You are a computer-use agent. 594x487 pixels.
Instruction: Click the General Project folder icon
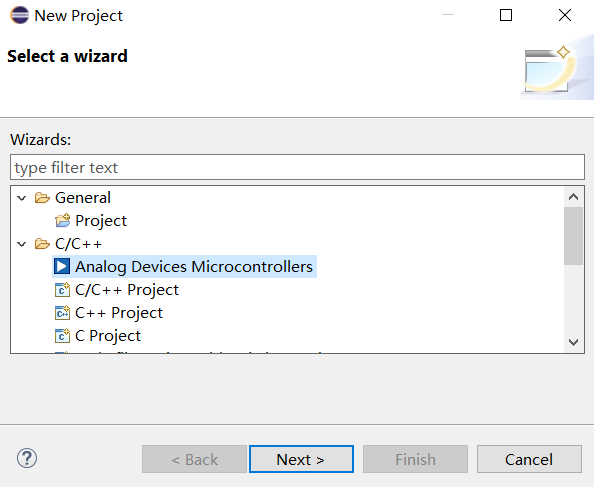point(63,220)
